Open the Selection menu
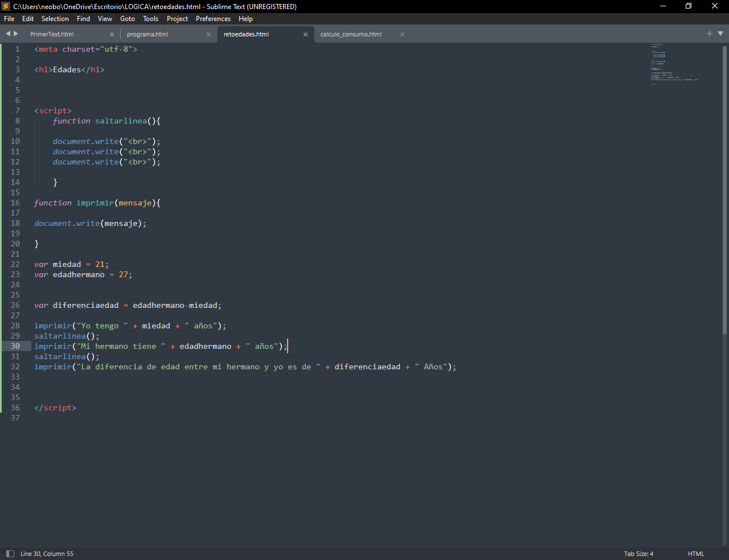The image size is (729, 560). pyautogui.click(x=55, y=19)
